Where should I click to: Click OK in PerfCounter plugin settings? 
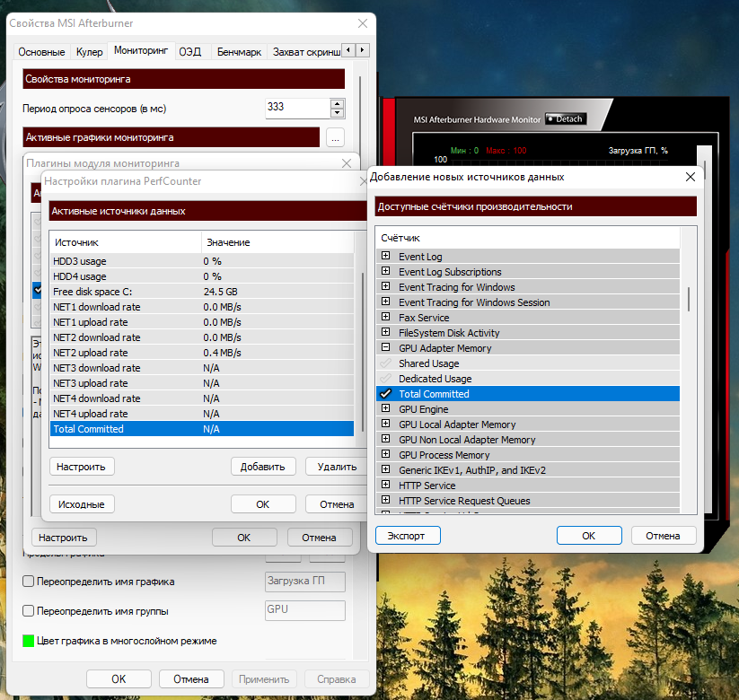click(x=263, y=504)
